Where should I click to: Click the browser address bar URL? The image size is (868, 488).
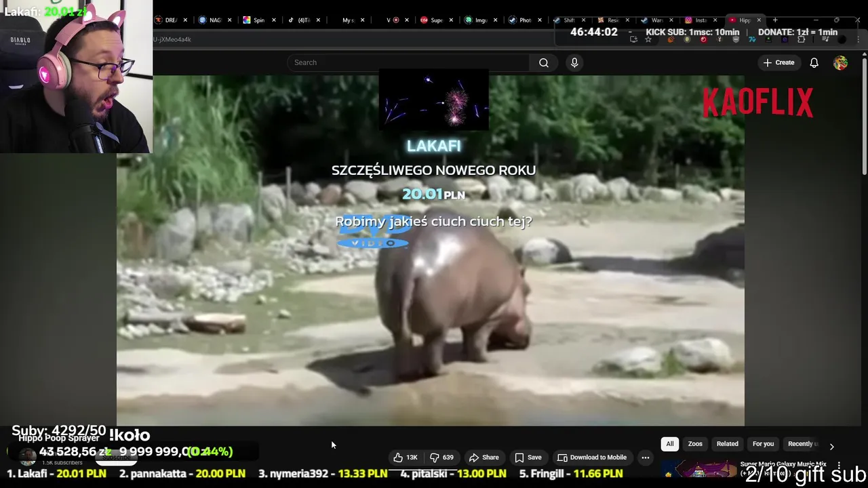[172, 39]
